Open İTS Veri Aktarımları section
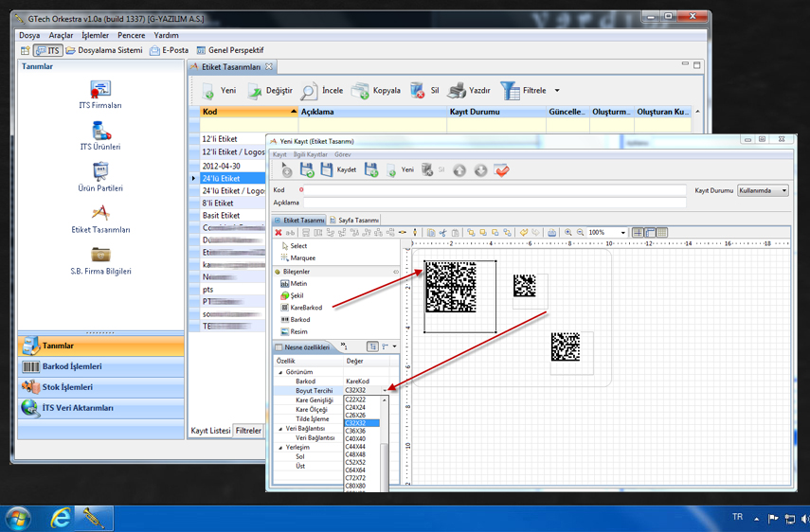The image size is (810, 532). coord(101,408)
